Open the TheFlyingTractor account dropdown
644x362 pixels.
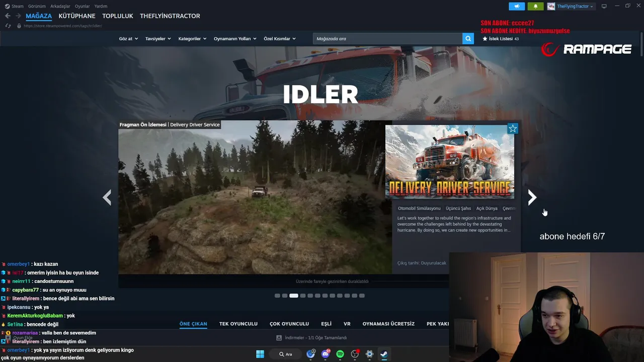coord(575,7)
